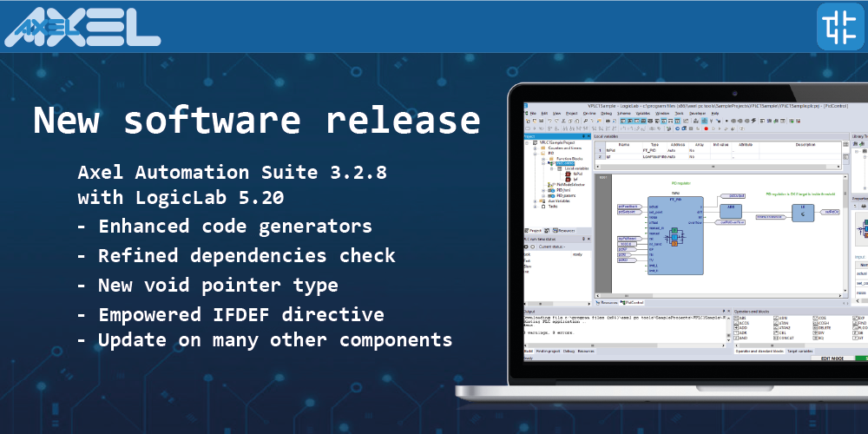
Task: Click the square circuit logo icon at top right
Action: click(840, 27)
